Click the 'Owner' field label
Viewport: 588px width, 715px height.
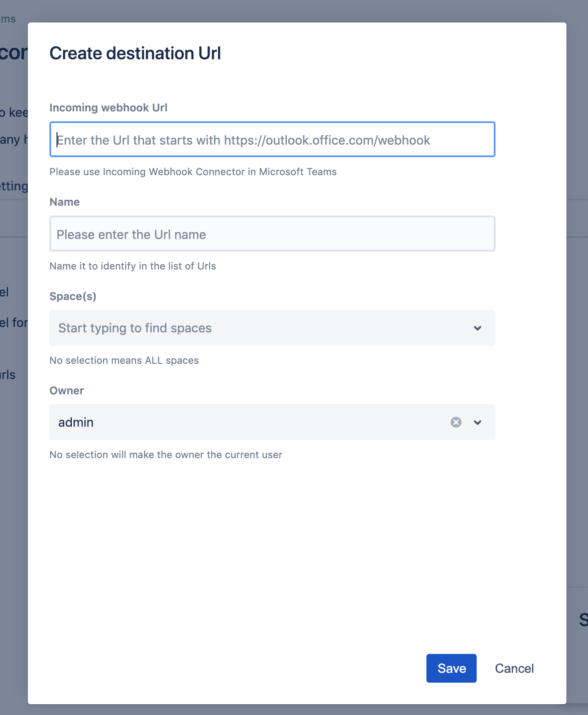(66, 391)
